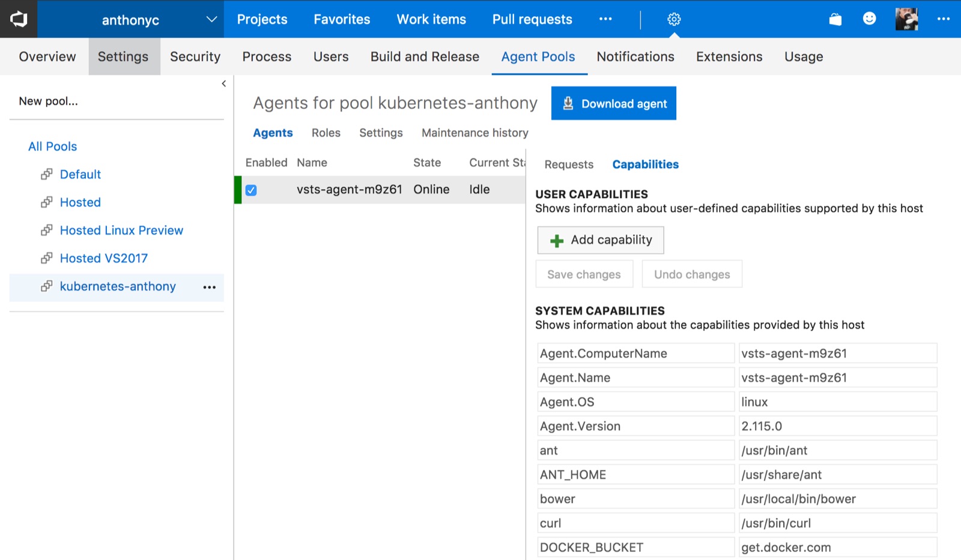Collapse the pools sidebar chevron

coord(223,83)
